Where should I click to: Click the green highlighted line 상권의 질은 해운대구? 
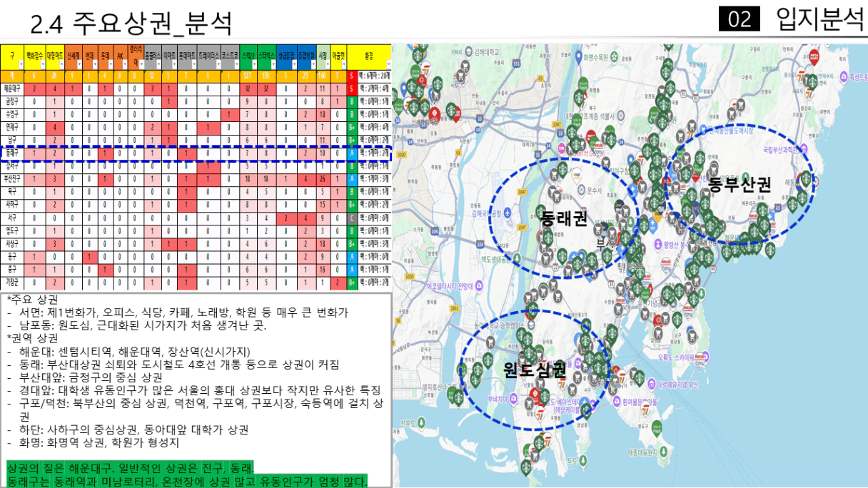coord(131,469)
